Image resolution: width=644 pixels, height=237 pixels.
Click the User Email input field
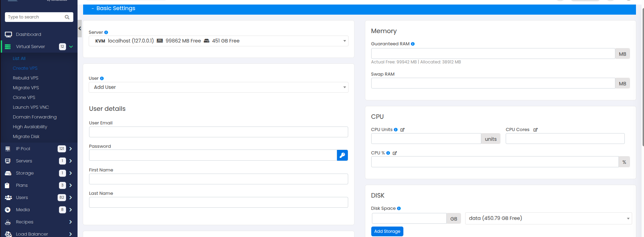pyautogui.click(x=219, y=132)
